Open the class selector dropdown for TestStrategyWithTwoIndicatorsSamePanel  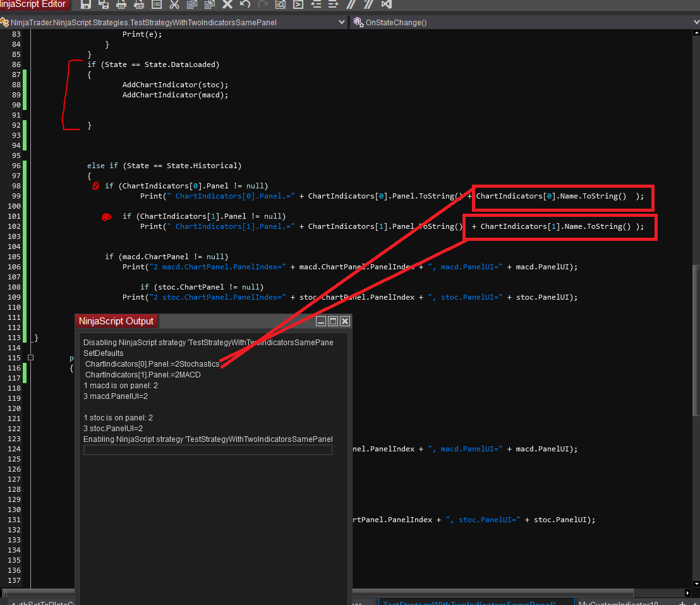(x=342, y=22)
